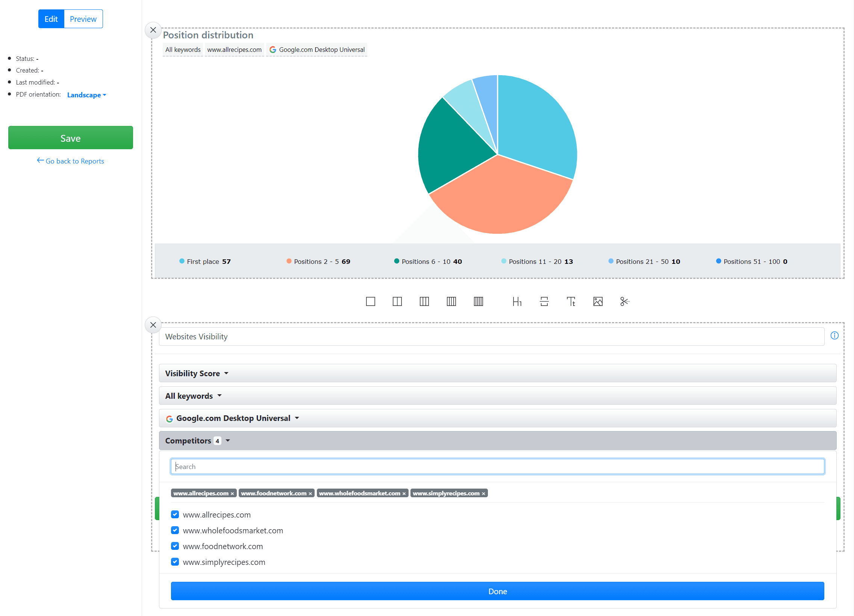This screenshot has width=854, height=616.
Task: Click the Created: - entry
Action: (x=29, y=70)
